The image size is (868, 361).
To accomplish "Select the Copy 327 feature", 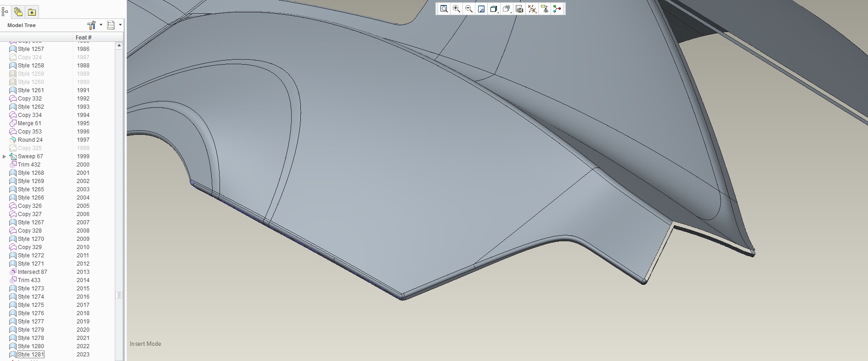I will pos(30,214).
